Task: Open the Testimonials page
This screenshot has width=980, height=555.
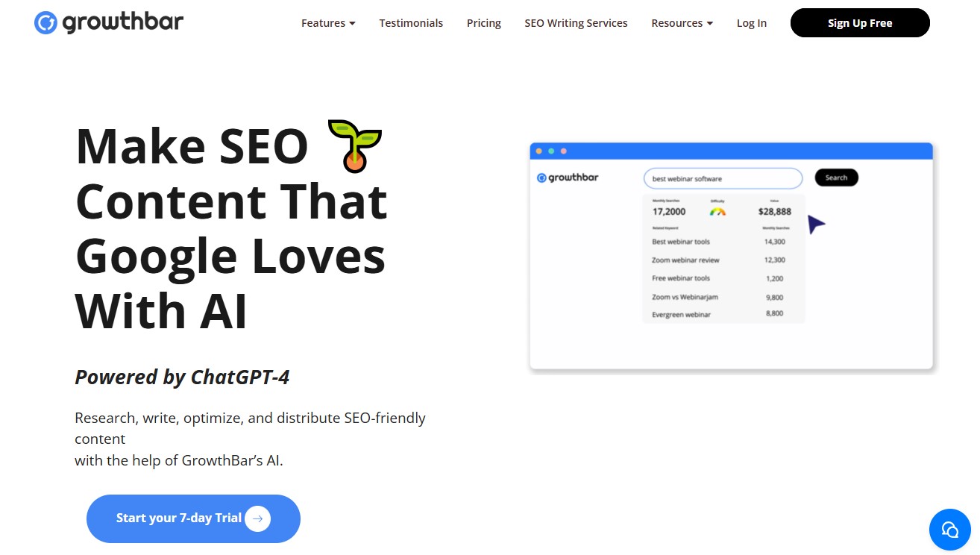Action: click(x=411, y=23)
